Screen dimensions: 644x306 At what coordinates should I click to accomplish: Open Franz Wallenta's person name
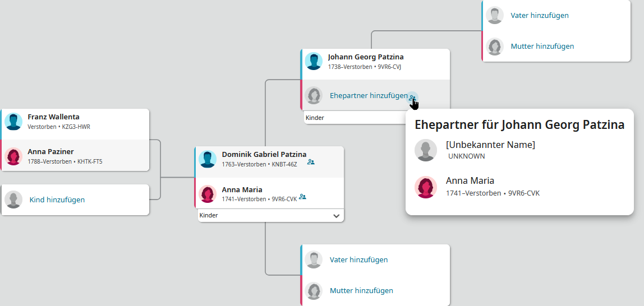coord(53,117)
